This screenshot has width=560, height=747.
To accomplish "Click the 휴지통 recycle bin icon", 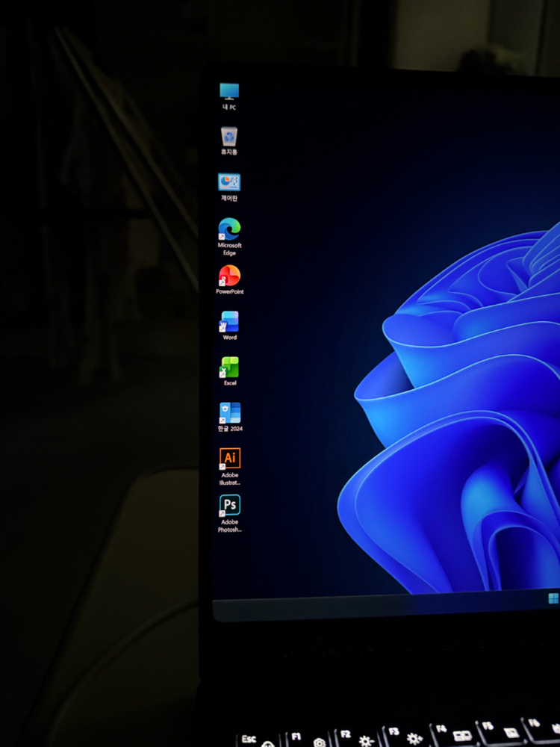I will (x=229, y=137).
